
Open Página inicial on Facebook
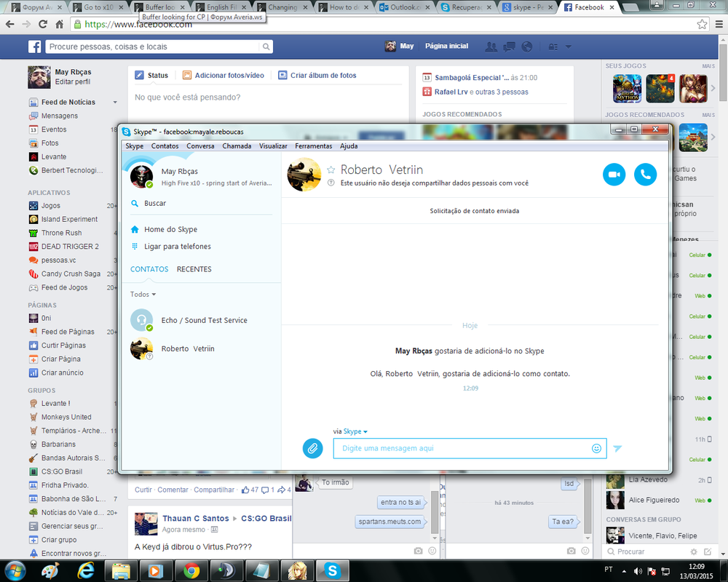tap(446, 46)
